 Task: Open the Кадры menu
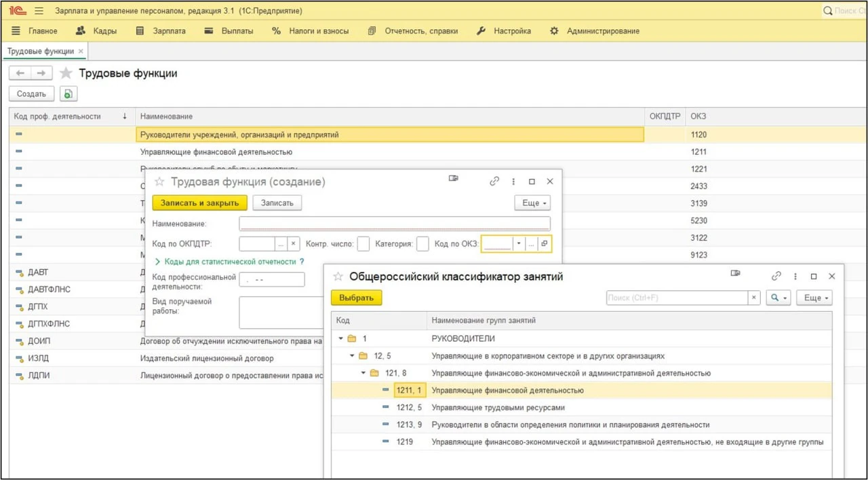point(96,31)
